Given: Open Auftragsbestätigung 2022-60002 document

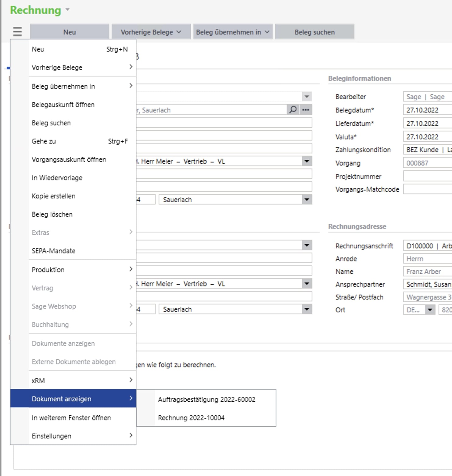Looking at the screenshot, I should pos(206,400).
